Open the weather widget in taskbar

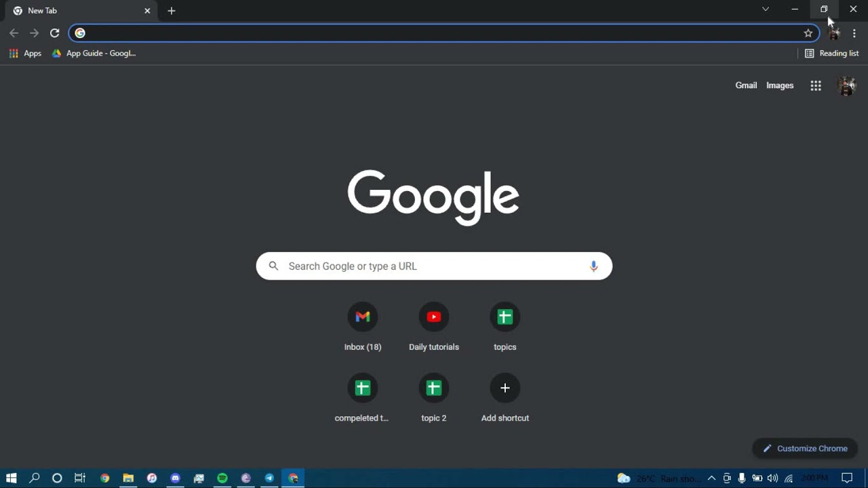pos(658,478)
